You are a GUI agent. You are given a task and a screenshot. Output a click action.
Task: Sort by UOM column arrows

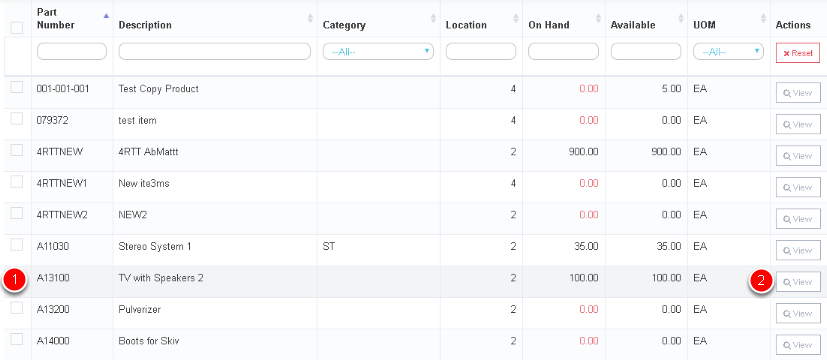click(763, 18)
